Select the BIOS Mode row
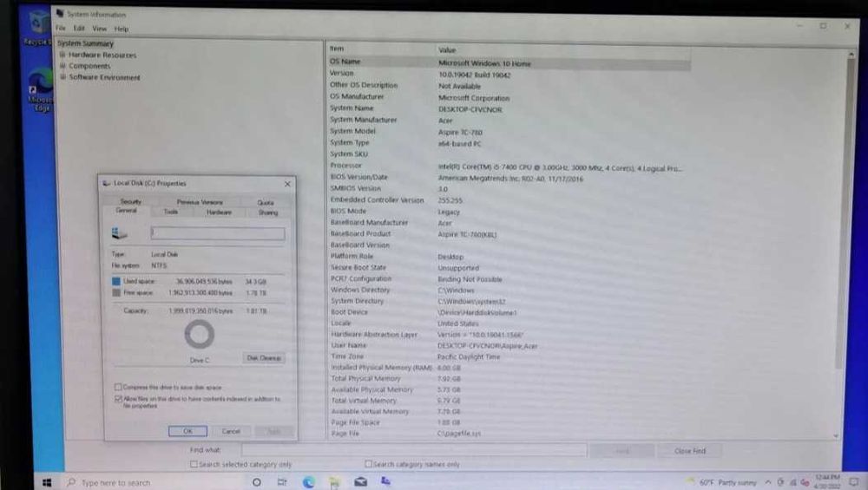The height and width of the screenshot is (490, 868). [510, 212]
